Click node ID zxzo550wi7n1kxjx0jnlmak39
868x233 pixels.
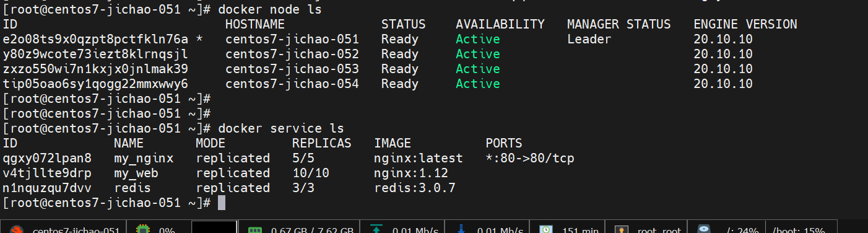(95, 69)
